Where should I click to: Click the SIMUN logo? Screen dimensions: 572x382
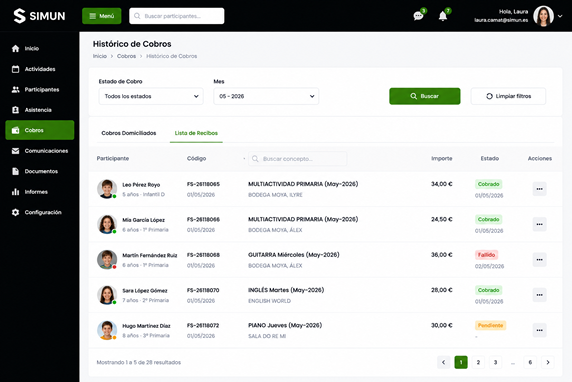click(x=39, y=16)
